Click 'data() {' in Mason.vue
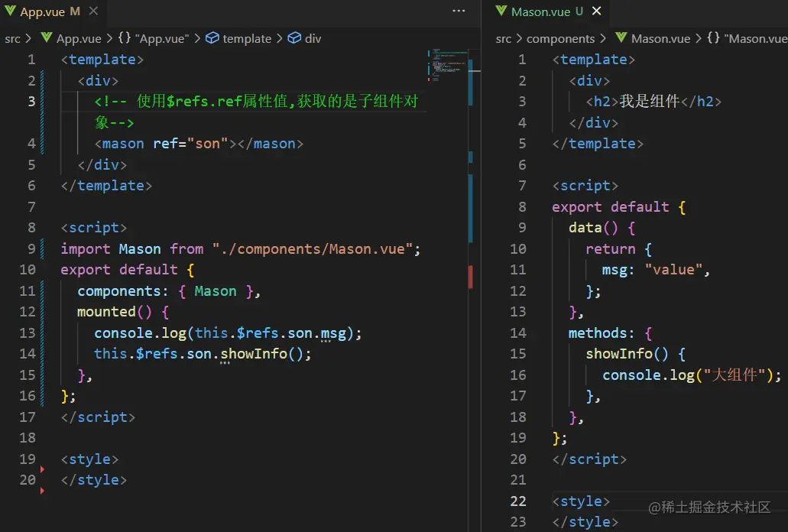 click(x=602, y=228)
